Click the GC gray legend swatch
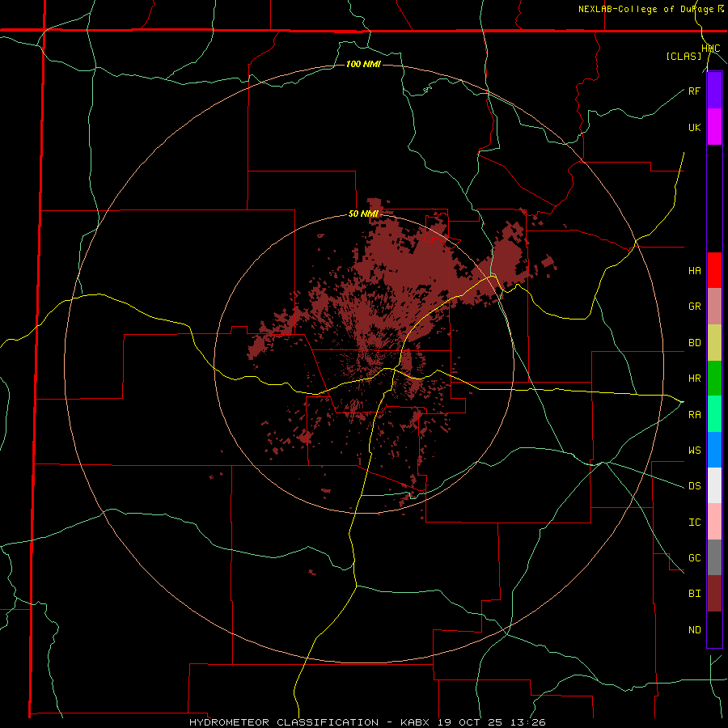Viewport: 728px width, 728px height. pyautogui.click(x=714, y=557)
